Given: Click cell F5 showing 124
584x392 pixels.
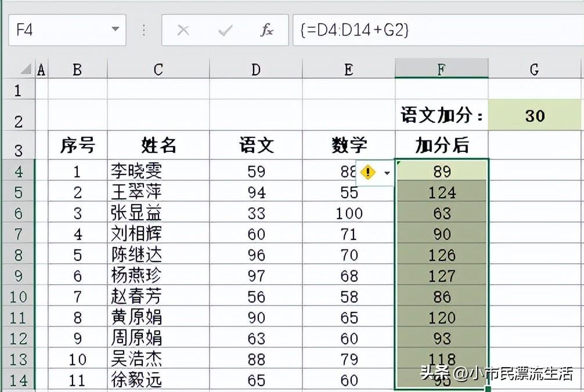Looking at the screenshot, I should [442, 191].
